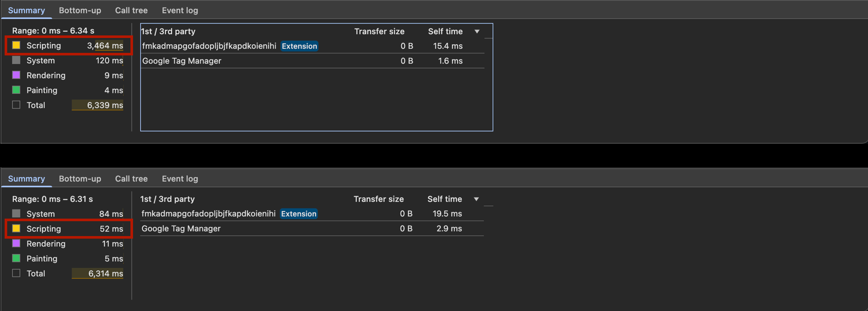The image size is (868, 311).
Task: Select Google Tag Manager row in bottom panel
Action: [312, 229]
